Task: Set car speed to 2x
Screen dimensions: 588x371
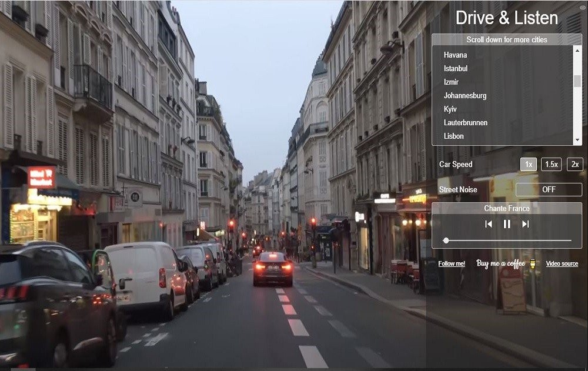Action: [574, 165]
